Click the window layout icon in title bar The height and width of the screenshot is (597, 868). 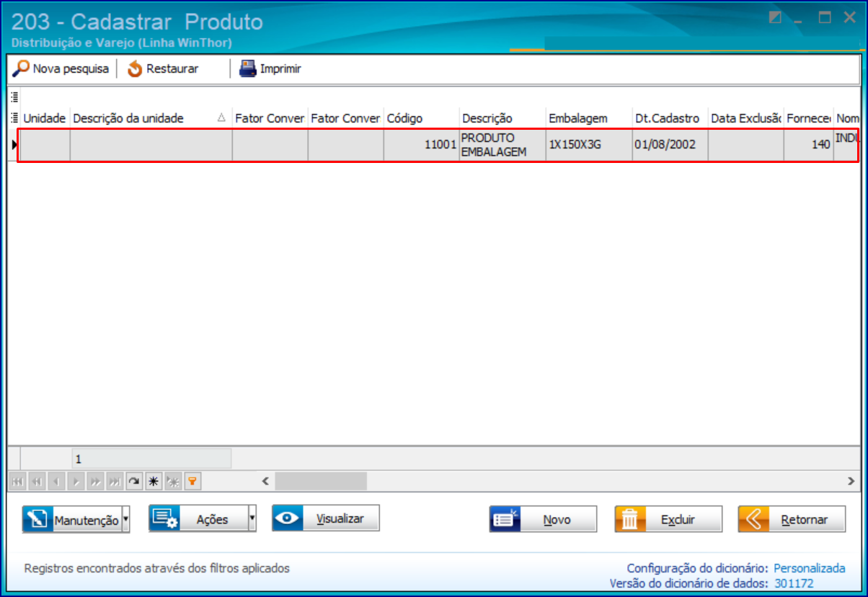pyautogui.click(x=775, y=18)
